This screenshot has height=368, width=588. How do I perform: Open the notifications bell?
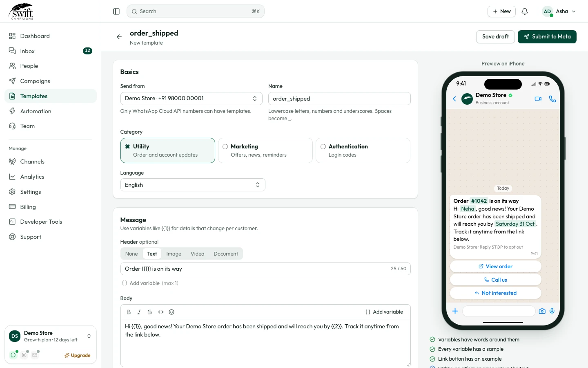coord(525,11)
